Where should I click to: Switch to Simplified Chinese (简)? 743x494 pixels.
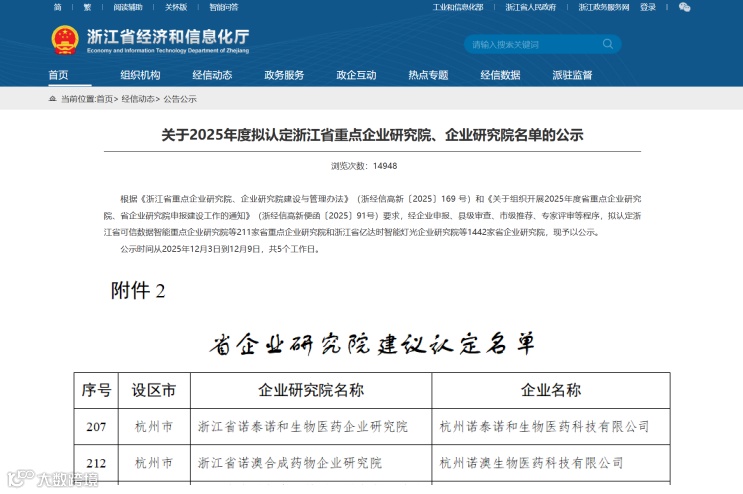point(57,7)
